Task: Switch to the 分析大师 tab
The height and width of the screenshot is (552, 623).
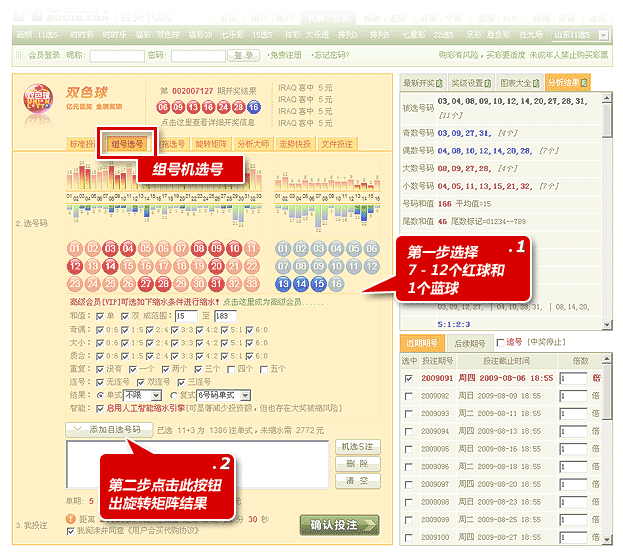Action: [253, 144]
